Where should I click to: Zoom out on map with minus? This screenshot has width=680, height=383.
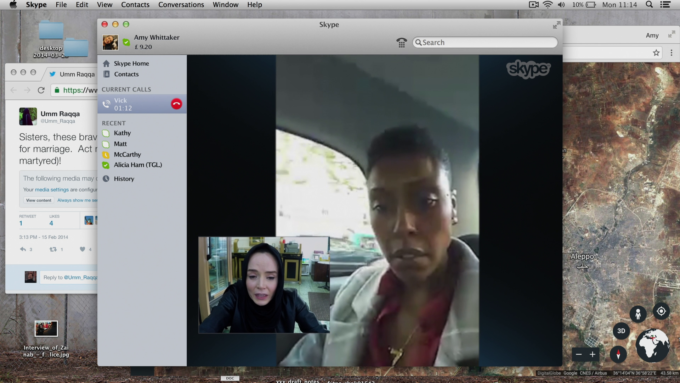point(579,354)
